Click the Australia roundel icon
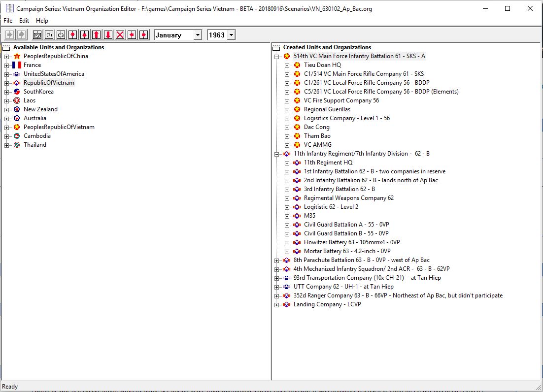This screenshot has height=392, width=543. (x=17, y=118)
